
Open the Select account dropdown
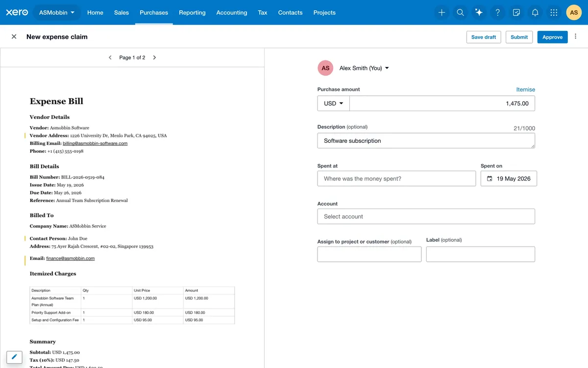click(x=426, y=216)
